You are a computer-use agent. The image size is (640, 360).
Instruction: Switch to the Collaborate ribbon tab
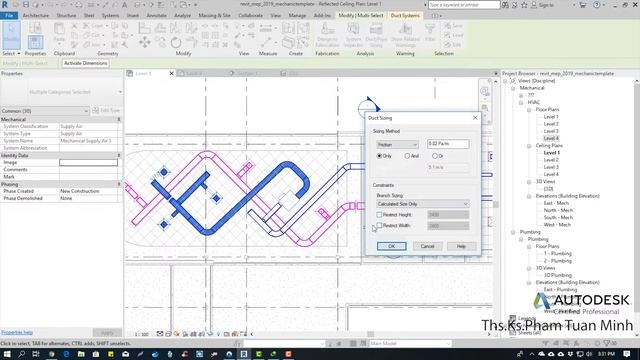(x=250, y=16)
